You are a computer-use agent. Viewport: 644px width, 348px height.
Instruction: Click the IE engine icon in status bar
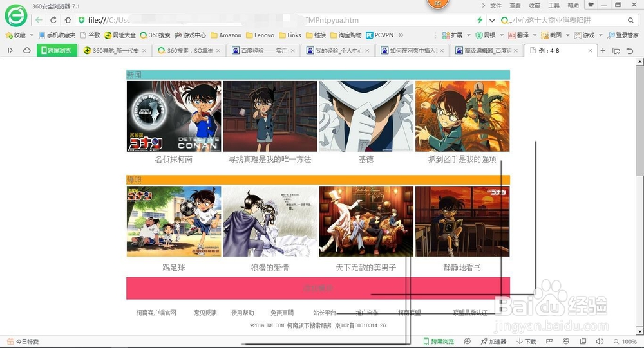click(566, 342)
